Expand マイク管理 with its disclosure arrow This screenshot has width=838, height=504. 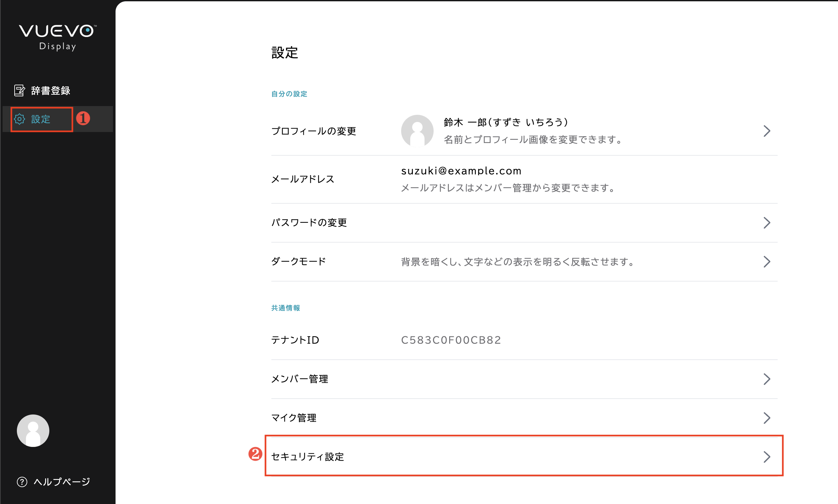click(x=767, y=418)
